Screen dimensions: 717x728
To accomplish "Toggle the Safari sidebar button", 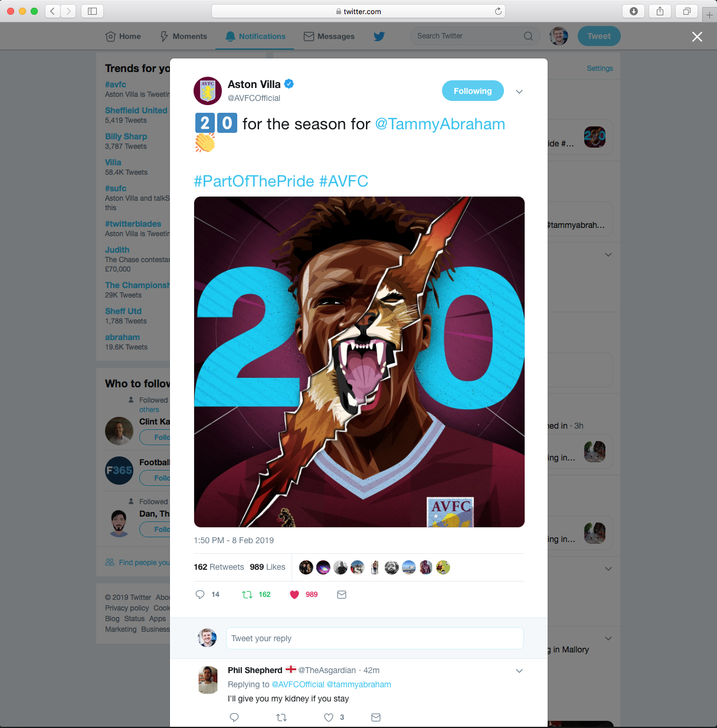I will point(92,11).
